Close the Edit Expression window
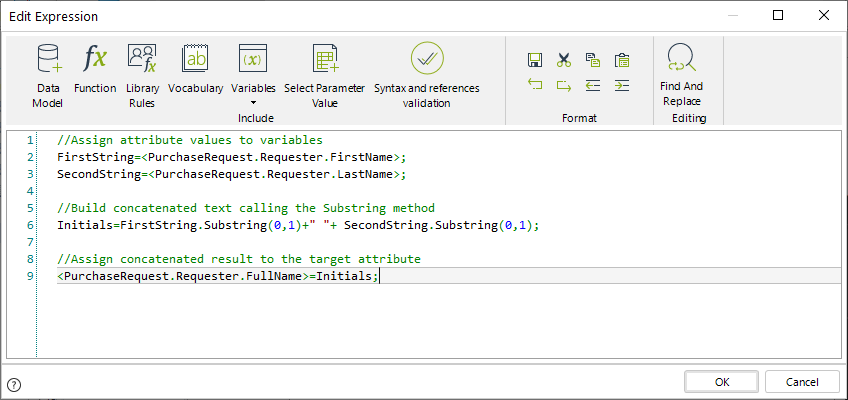This screenshot has width=848, height=400. pos(824,16)
